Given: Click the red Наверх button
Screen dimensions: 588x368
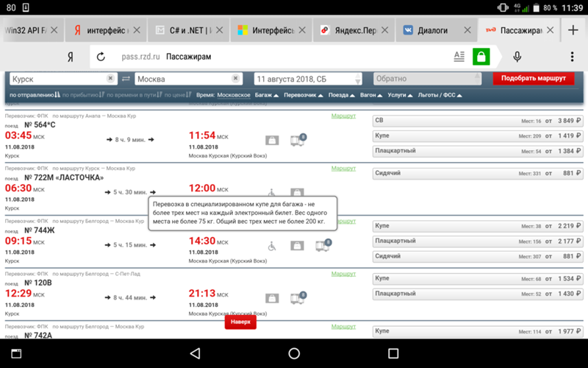Looking at the screenshot, I should click(240, 322).
